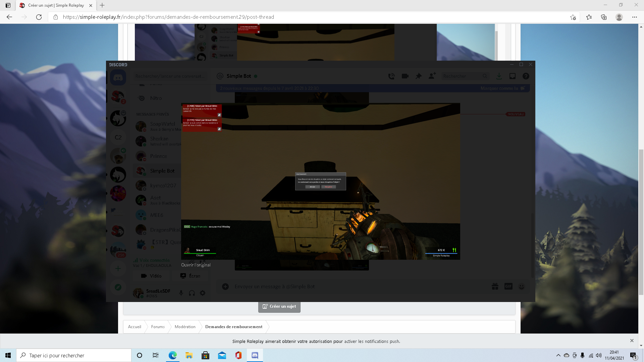This screenshot has height=362, width=644.
Task: Click the enlarged game screenshot image
Action: pos(321,181)
